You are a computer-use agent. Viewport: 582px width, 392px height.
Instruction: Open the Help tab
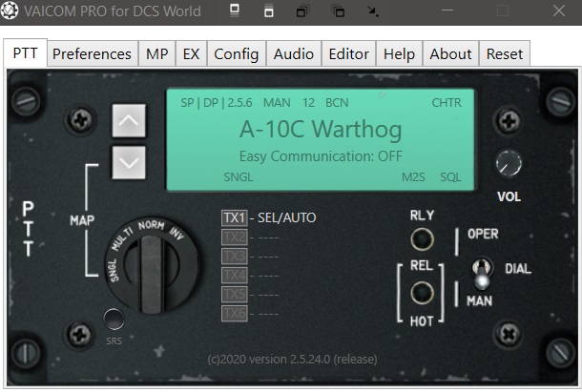[400, 54]
